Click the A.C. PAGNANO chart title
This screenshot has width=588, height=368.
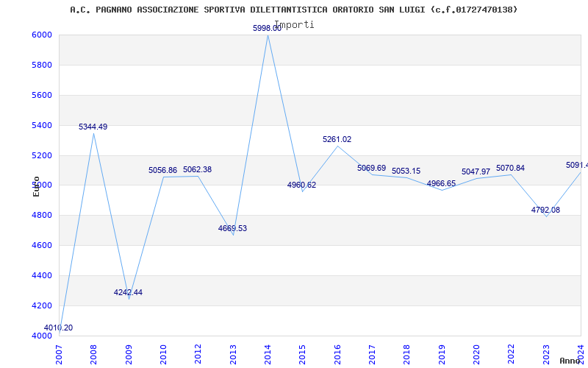tap(293, 10)
